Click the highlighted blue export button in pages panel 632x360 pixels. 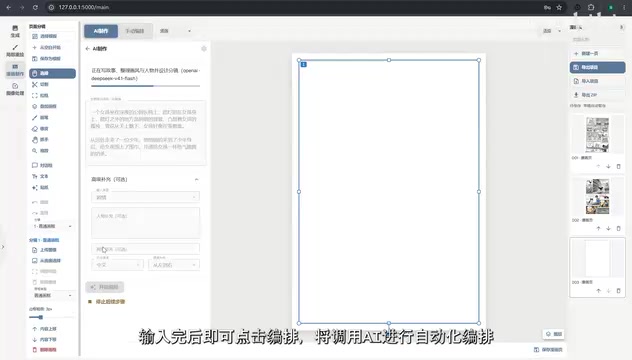pos(597,67)
